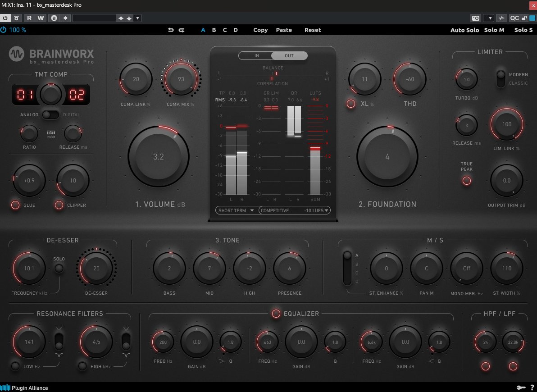Toggle the GLUE button
This screenshot has width=537, height=392.
click(15, 205)
